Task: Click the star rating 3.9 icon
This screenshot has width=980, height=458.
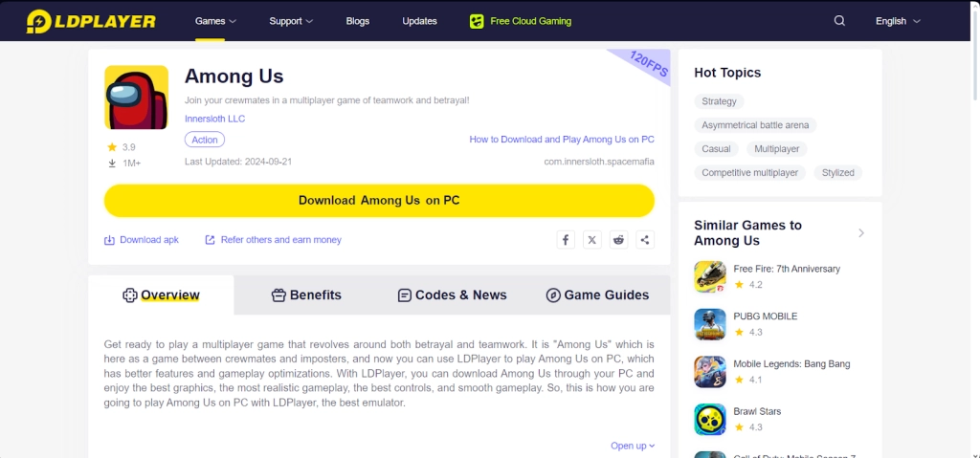Action: point(112,147)
